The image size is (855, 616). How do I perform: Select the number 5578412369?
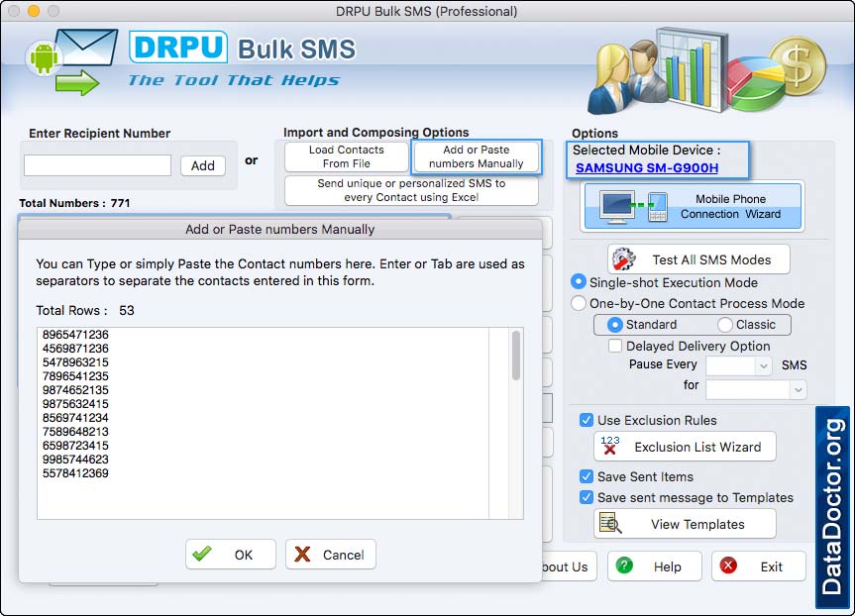pyautogui.click(x=75, y=473)
